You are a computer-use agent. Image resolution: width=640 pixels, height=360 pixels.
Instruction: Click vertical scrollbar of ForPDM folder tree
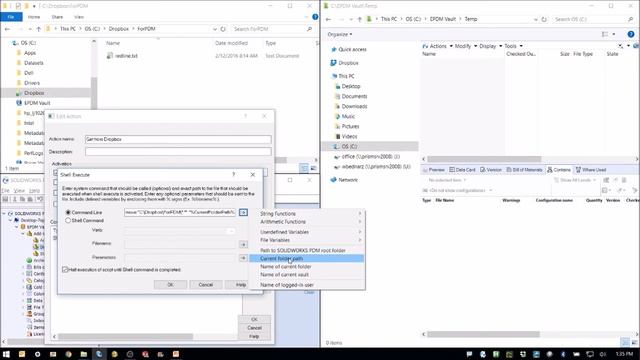(x=94, y=93)
